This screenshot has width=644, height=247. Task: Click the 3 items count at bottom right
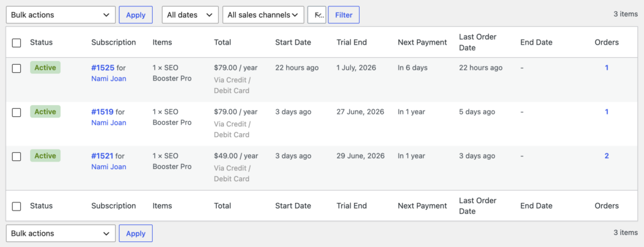[626, 233]
